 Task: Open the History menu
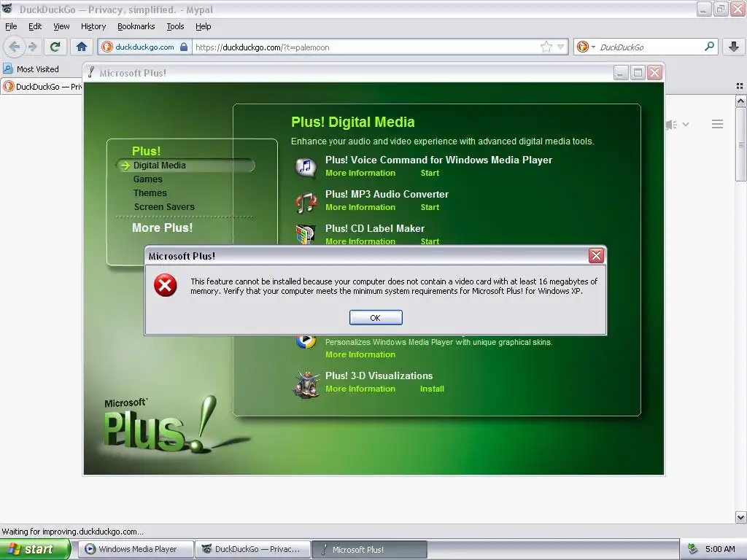pos(93,26)
